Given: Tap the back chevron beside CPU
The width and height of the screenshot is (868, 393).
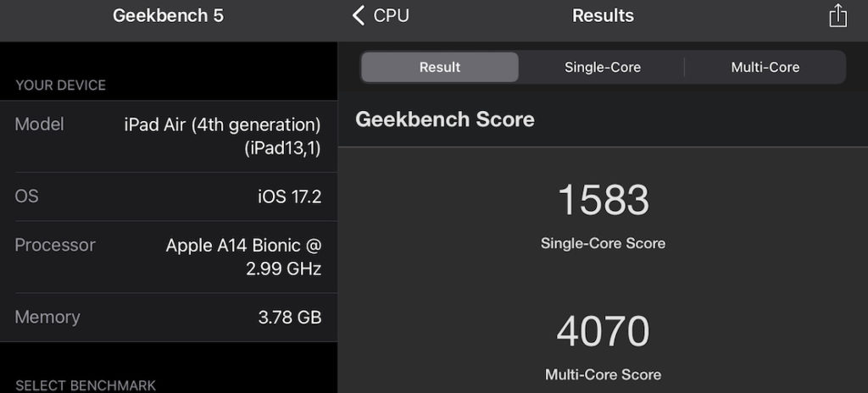Looking at the screenshot, I should [359, 15].
